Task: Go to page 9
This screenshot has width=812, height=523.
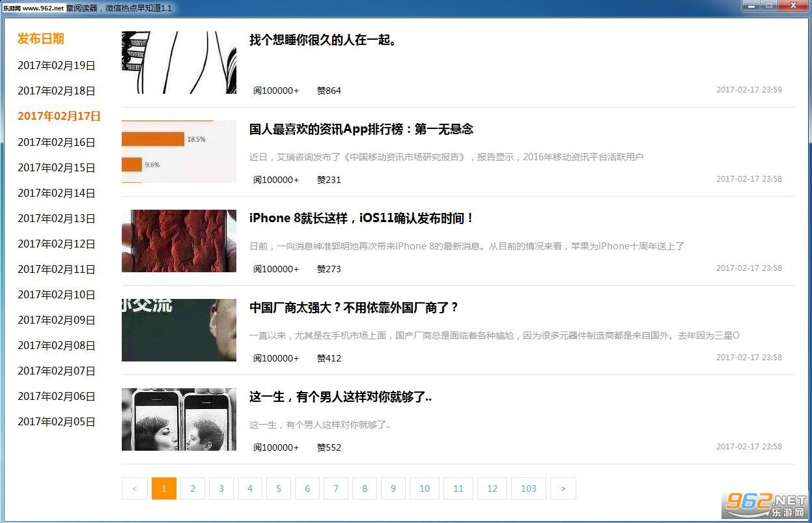Action: pyautogui.click(x=393, y=488)
